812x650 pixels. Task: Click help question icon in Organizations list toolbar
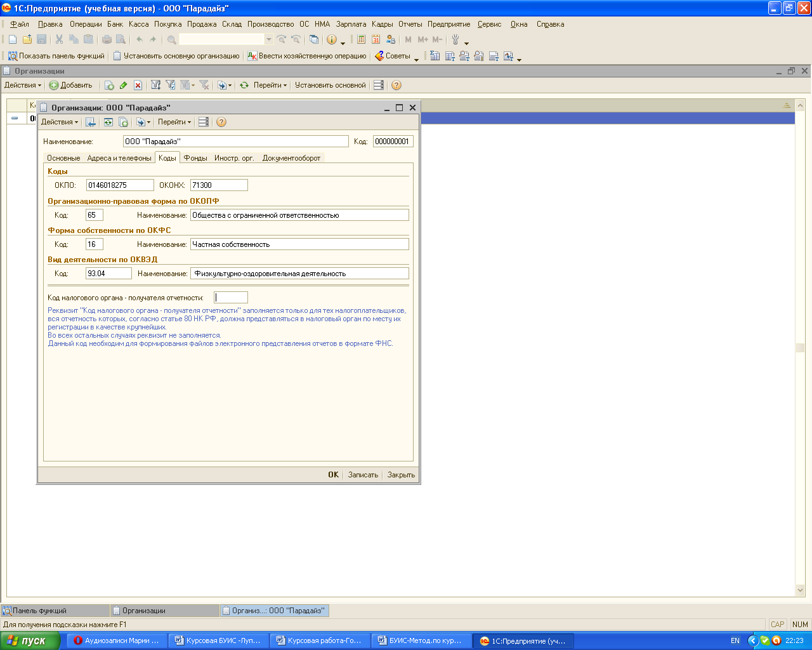click(396, 85)
